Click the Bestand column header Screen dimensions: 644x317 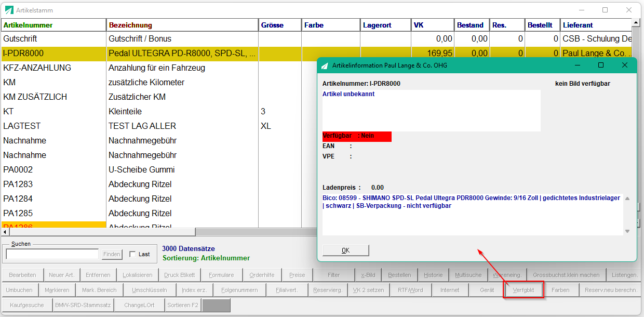472,25
